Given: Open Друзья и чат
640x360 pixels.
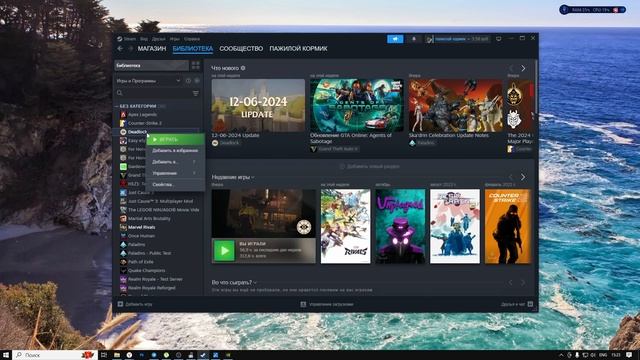Looking at the screenshot, I should (517, 304).
